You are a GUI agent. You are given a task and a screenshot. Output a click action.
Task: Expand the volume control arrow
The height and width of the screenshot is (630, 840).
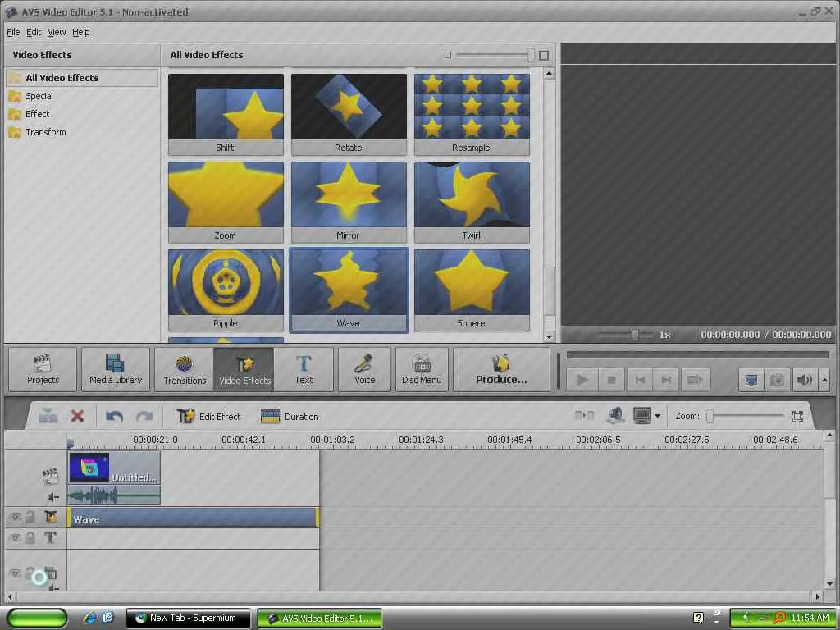point(824,380)
